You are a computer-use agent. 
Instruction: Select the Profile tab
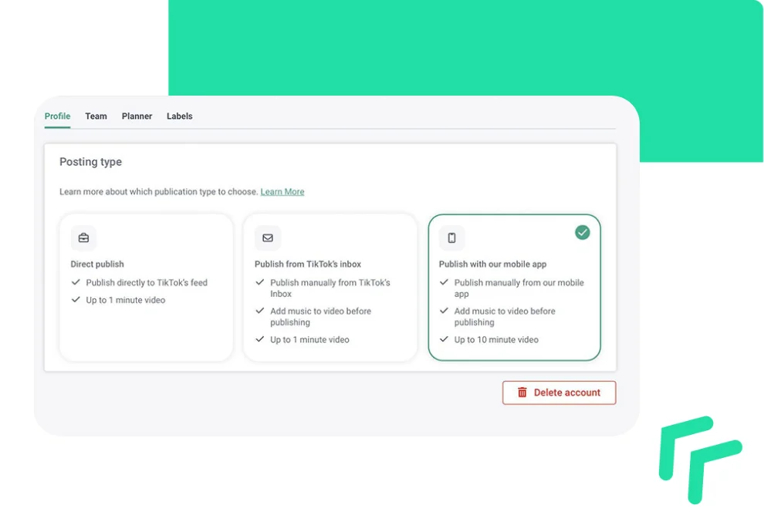click(57, 116)
